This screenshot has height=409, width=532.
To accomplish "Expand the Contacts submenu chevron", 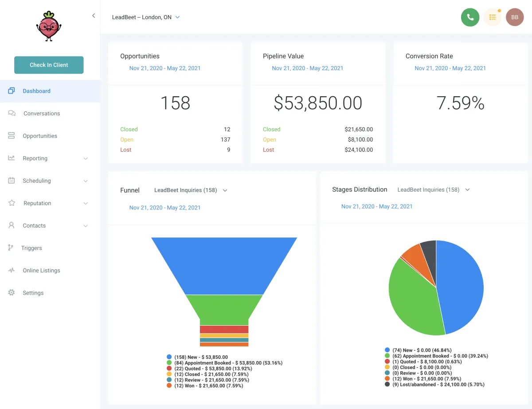I will pos(86,226).
